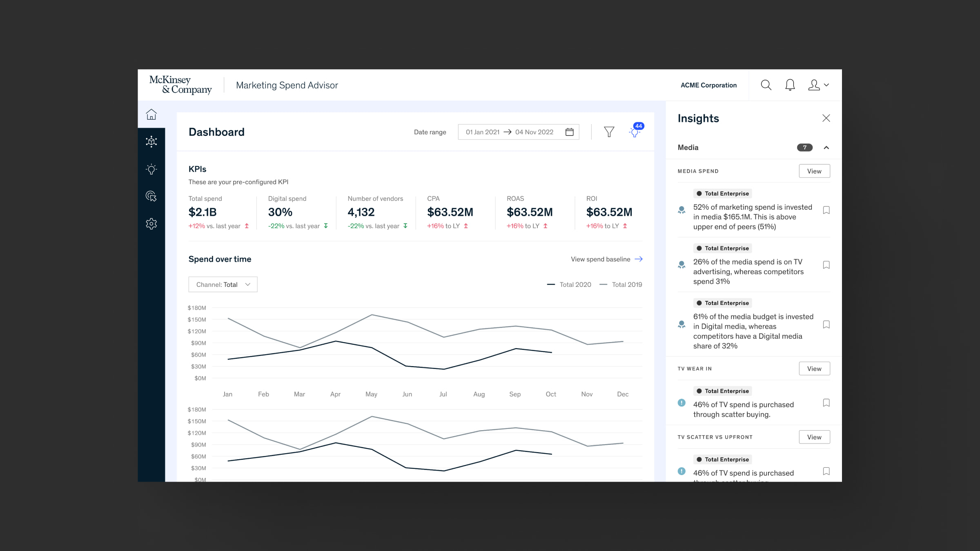
Task: Click the +12% vs. last year text
Action: [x=214, y=226]
